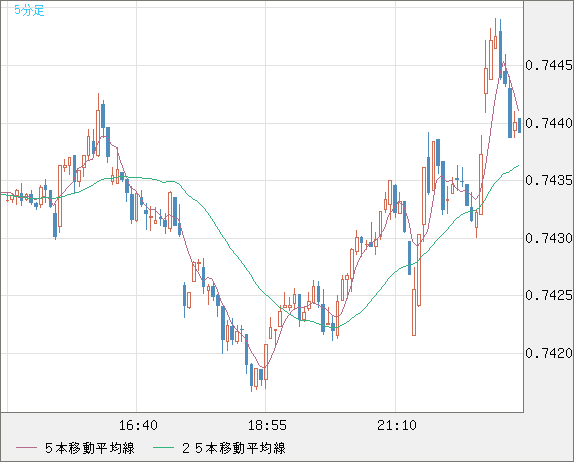This screenshot has width=574, height=462.
Task: Click the pink line swatch in legend
Action: (26, 448)
